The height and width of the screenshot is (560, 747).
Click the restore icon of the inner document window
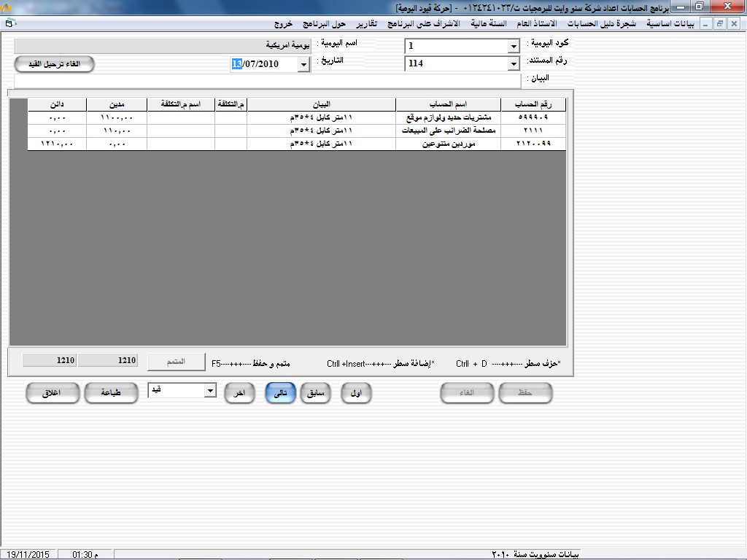point(719,23)
